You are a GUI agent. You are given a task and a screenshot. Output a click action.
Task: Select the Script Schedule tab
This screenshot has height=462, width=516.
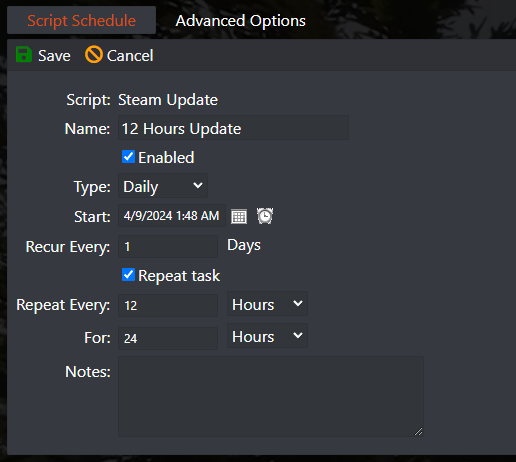coord(81,20)
